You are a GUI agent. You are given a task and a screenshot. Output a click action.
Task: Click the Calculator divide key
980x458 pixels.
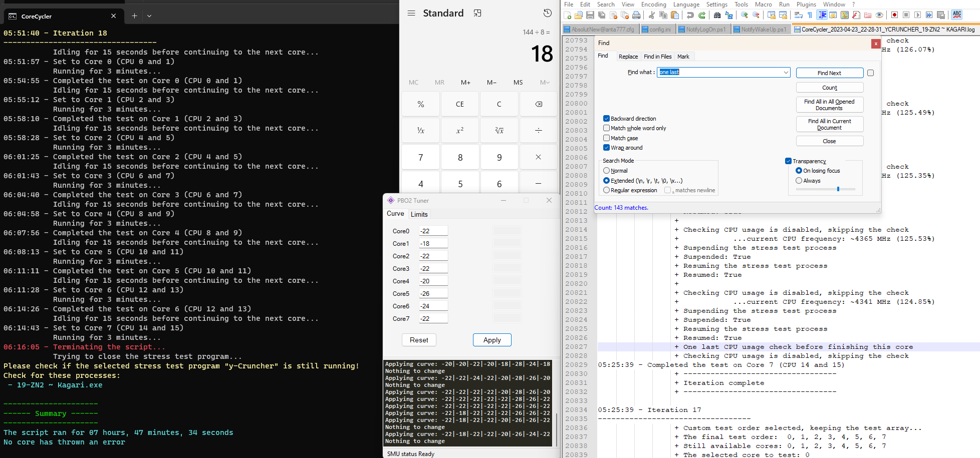[x=539, y=130]
